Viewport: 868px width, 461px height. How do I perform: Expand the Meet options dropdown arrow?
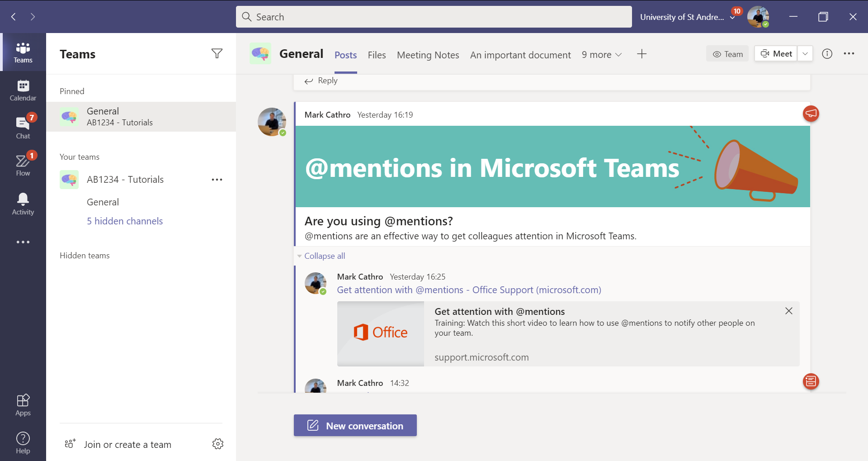pyautogui.click(x=805, y=54)
